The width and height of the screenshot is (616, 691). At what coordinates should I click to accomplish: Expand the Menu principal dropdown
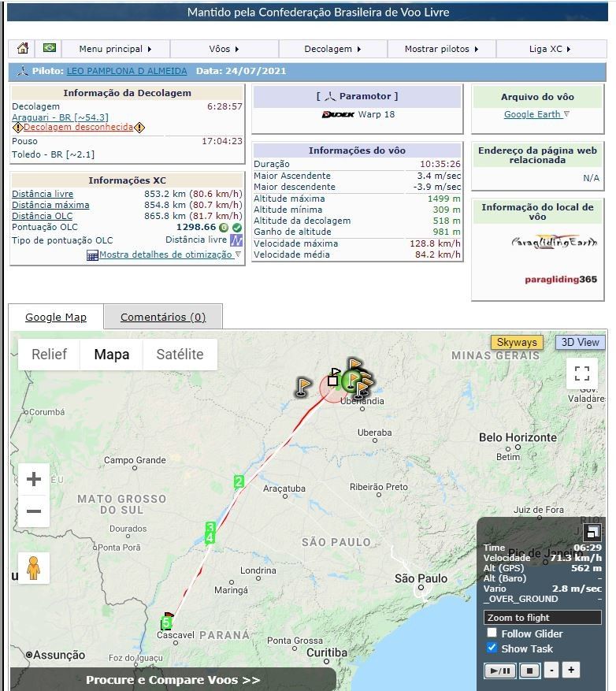click(115, 49)
